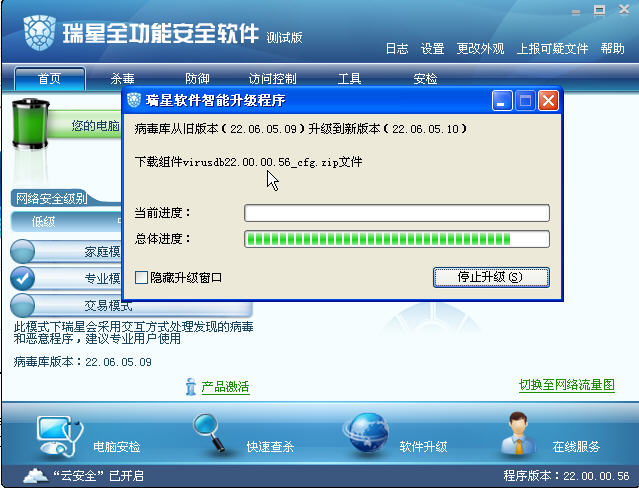
Task: Click 上报可疑文件 in top bar
Action: pyautogui.click(x=552, y=49)
